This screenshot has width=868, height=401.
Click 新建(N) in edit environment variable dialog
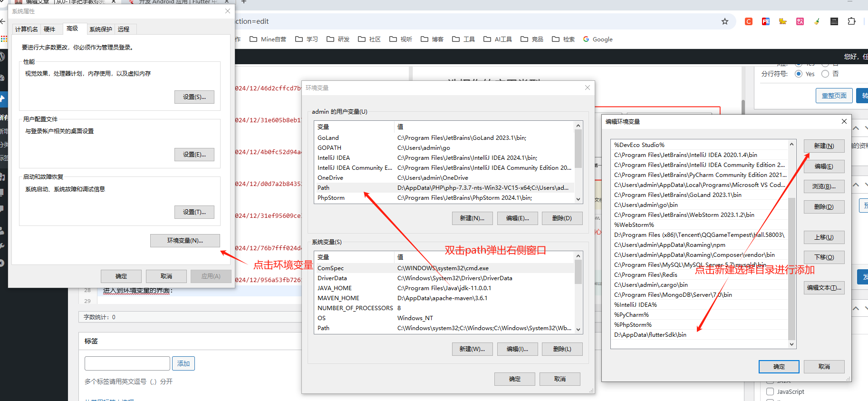pos(824,146)
